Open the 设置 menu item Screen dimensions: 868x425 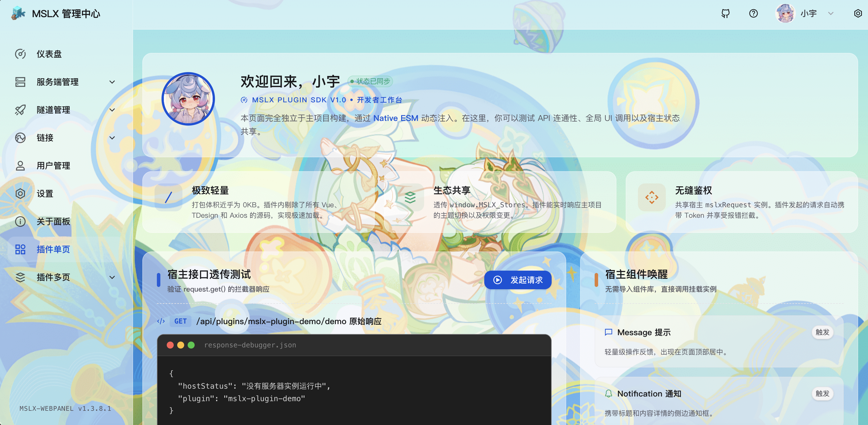(66, 194)
